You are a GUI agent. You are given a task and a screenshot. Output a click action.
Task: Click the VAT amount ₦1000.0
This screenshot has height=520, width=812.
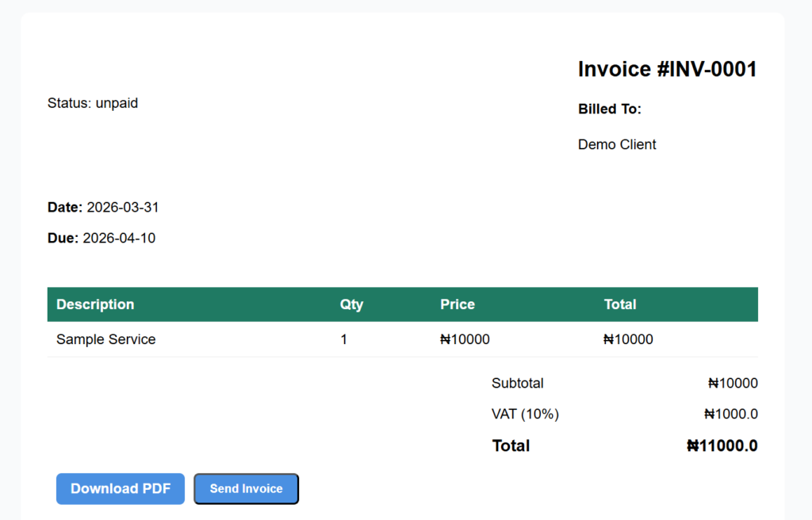tap(730, 415)
